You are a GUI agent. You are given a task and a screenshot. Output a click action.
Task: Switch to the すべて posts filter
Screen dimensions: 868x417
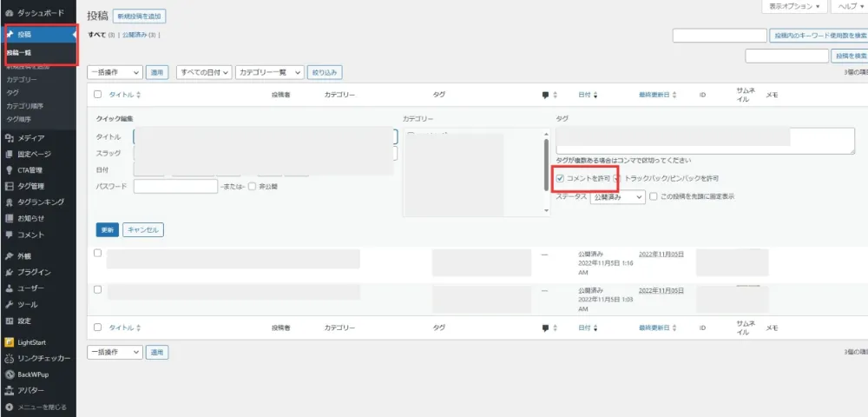[97, 35]
